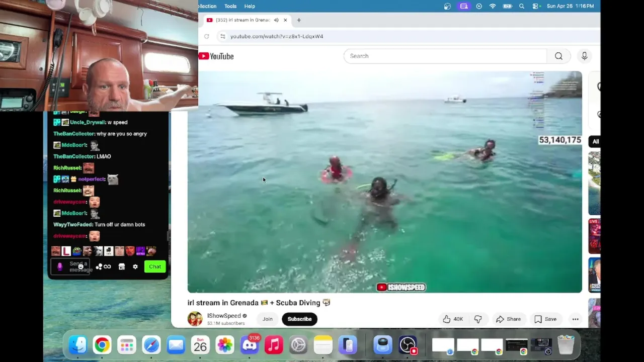The image size is (644, 362).
Task: Open the Help menu
Action: pyautogui.click(x=250, y=6)
